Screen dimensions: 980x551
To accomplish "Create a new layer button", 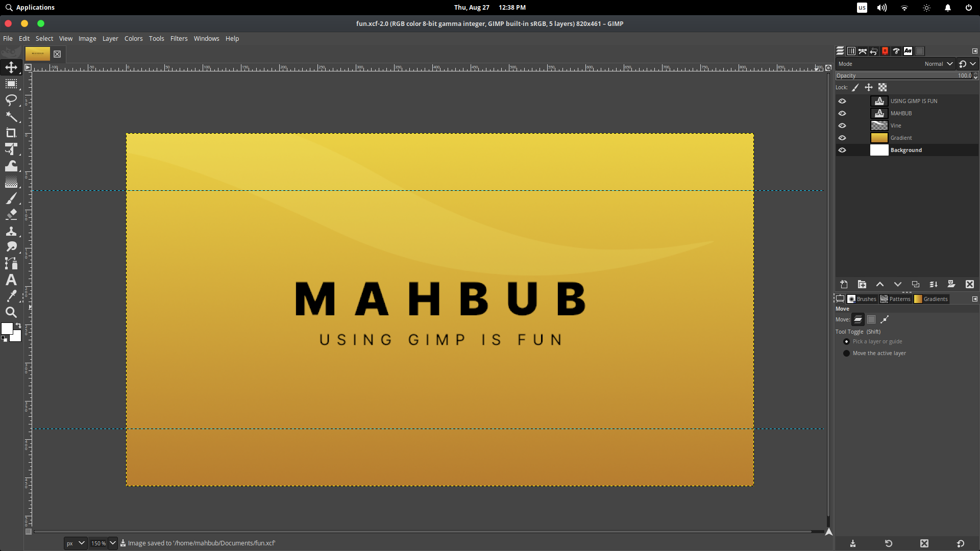I will (x=844, y=284).
